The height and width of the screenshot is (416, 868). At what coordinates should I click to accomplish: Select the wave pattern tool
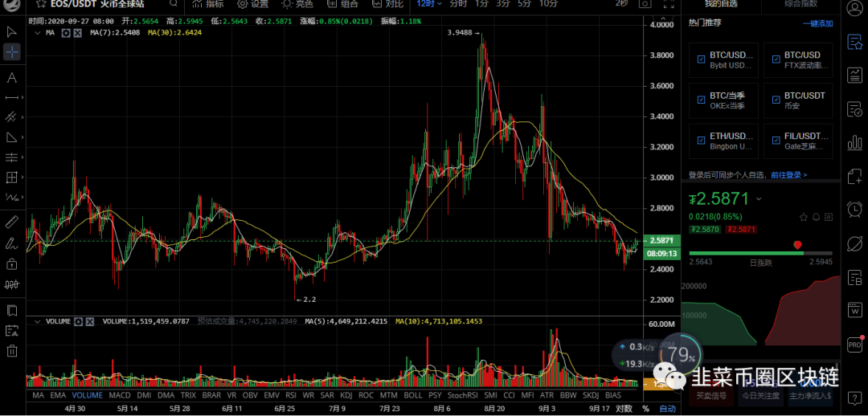point(11,198)
